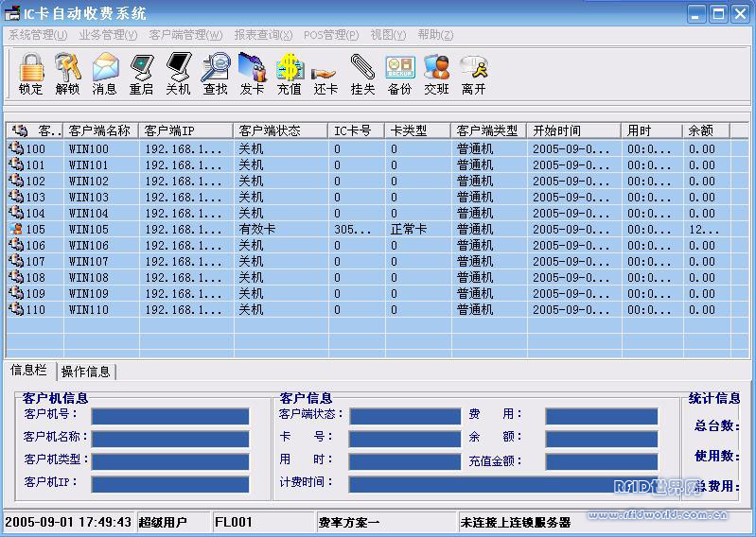Sort by the 开始时间 column header
This screenshot has height=537, width=756.
[x=574, y=130]
